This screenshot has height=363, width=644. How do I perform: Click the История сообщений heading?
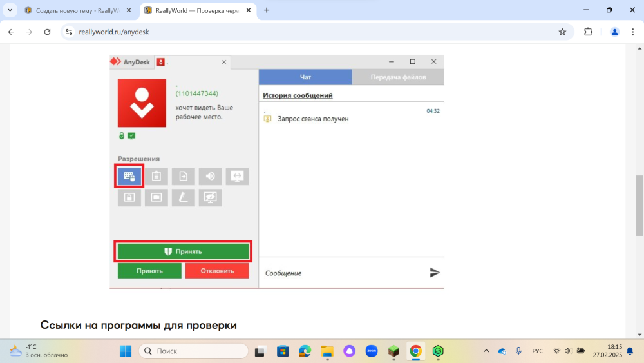(x=298, y=95)
